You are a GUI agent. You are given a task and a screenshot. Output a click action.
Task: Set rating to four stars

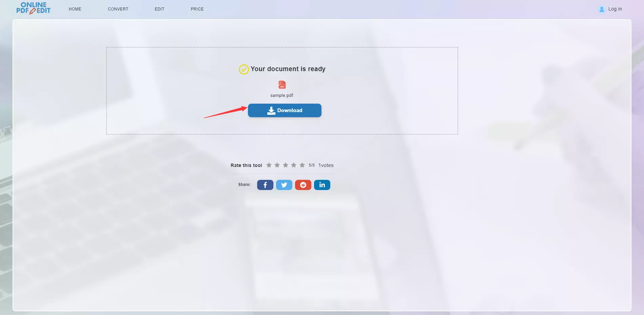click(x=294, y=165)
